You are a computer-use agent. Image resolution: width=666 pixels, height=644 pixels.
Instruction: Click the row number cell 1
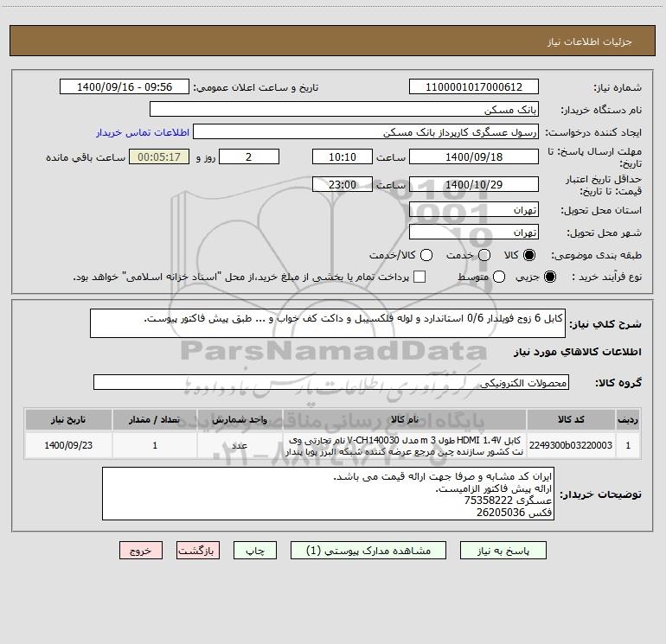click(x=628, y=445)
